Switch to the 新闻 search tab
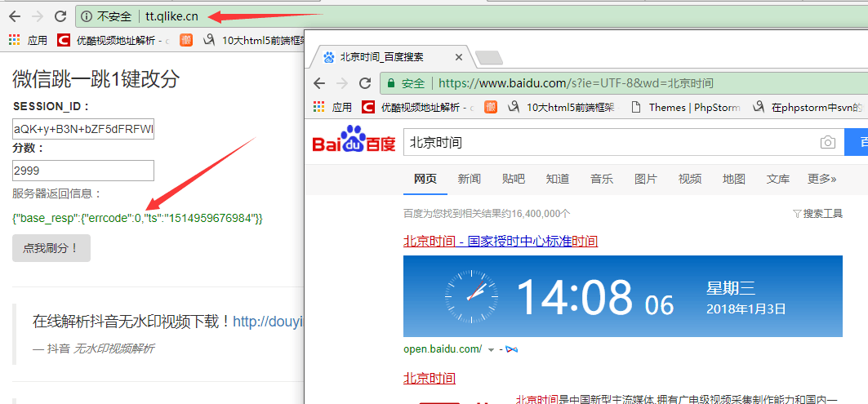868x404 pixels. [469, 179]
